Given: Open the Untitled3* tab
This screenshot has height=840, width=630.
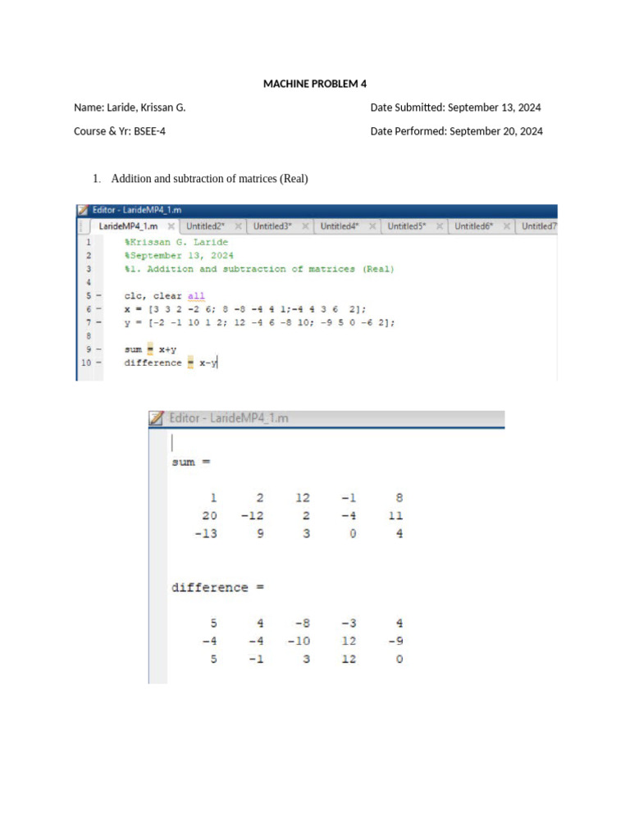Looking at the screenshot, I should (x=272, y=226).
